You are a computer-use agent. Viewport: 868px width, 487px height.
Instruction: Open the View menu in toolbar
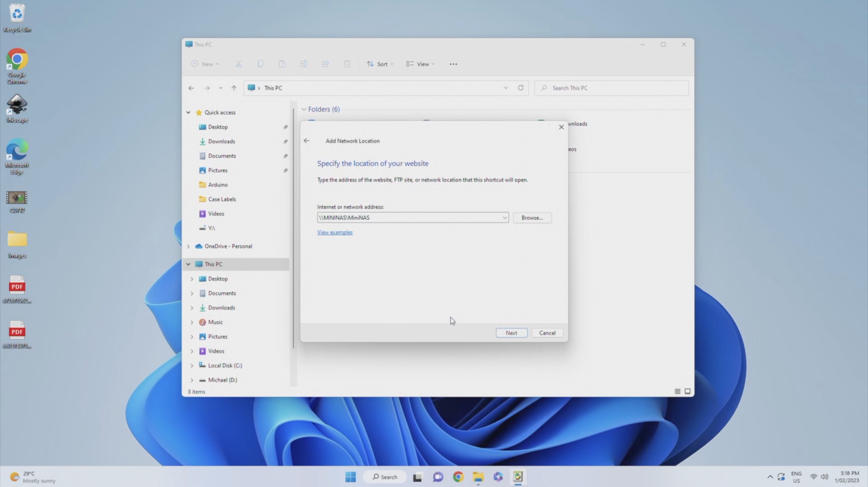pos(420,64)
